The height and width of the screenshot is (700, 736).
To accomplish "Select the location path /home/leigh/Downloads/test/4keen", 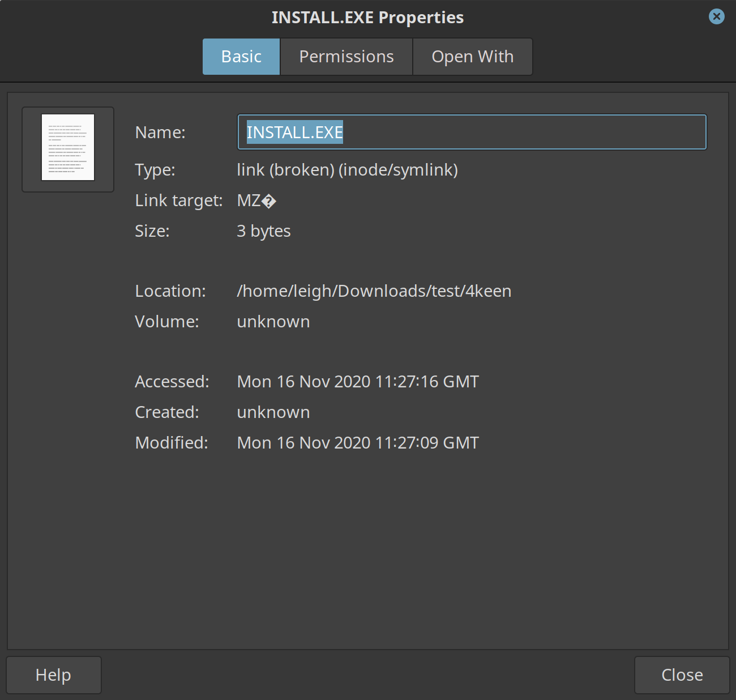I will pos(374,291).
